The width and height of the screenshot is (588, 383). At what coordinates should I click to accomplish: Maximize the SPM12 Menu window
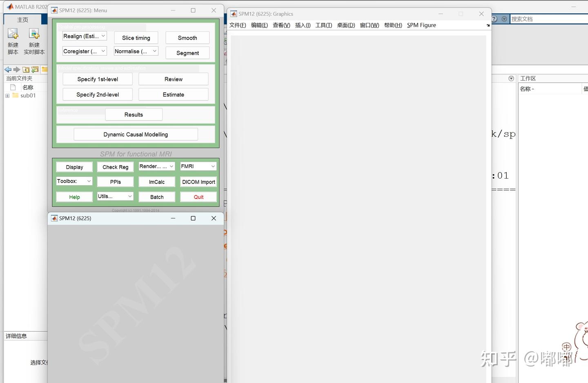pos(193,11)
